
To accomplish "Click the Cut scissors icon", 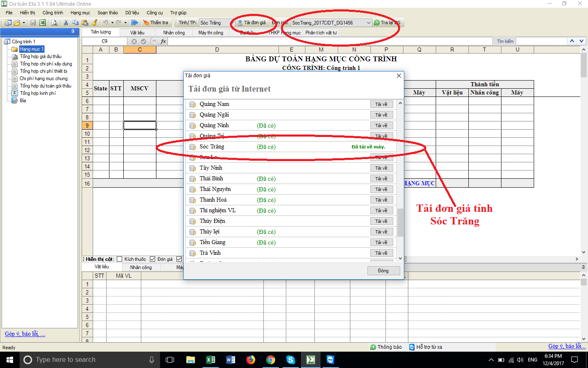I will coord(66,22).
